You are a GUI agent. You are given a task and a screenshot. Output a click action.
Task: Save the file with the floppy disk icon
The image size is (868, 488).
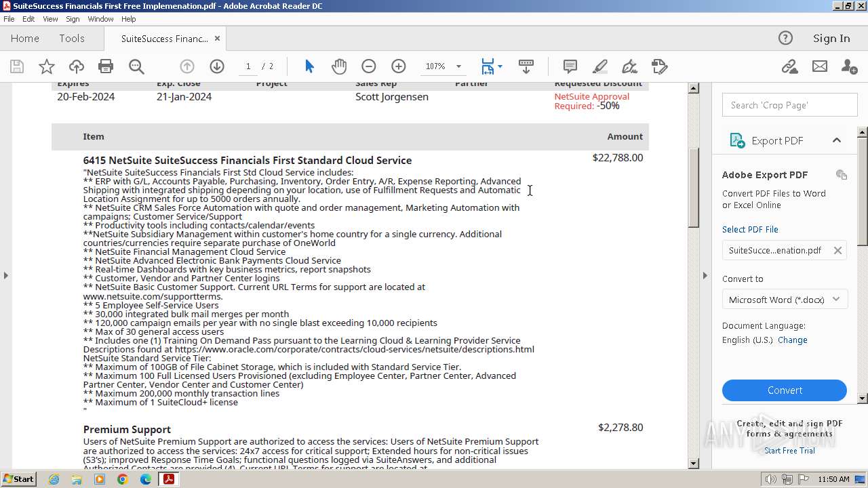17,66
